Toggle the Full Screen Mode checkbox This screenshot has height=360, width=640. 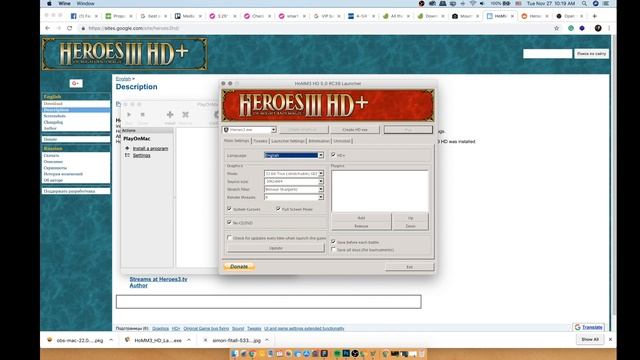tap(278, 209)
